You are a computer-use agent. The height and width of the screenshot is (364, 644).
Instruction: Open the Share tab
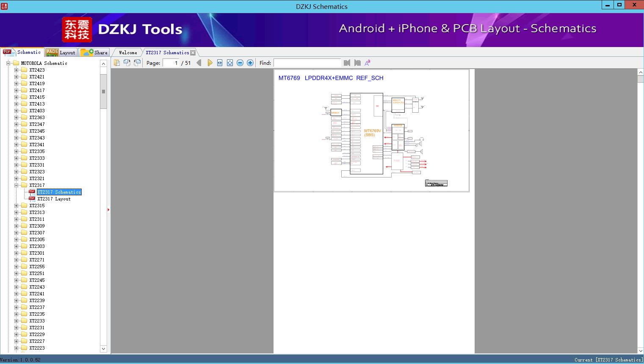point(94,53)
